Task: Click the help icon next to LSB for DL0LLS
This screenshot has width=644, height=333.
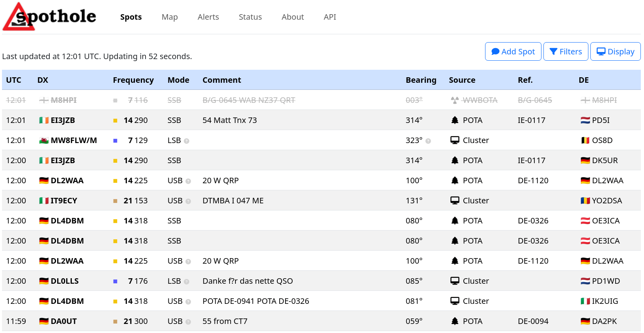Action: [187, 282]
